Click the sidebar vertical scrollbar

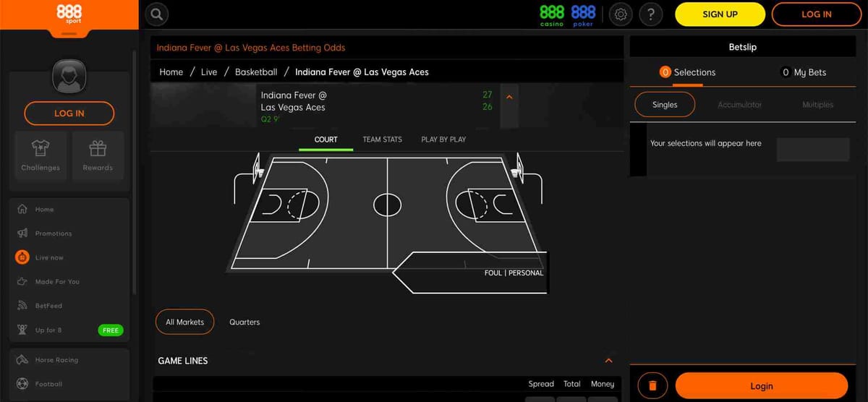click(x=134, y=171)
